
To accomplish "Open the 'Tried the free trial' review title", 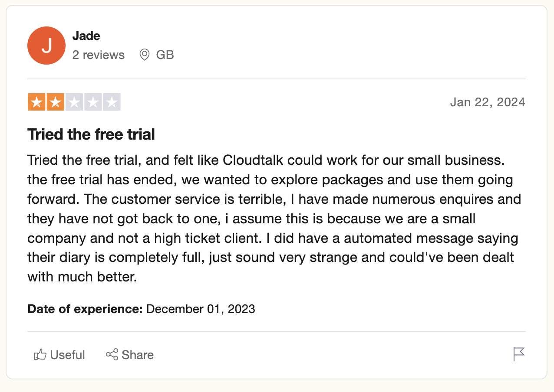I will (91, 134).
